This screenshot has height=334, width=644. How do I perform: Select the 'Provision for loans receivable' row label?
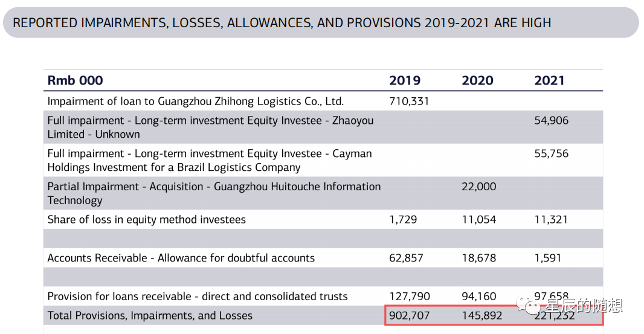click(198, 297)
